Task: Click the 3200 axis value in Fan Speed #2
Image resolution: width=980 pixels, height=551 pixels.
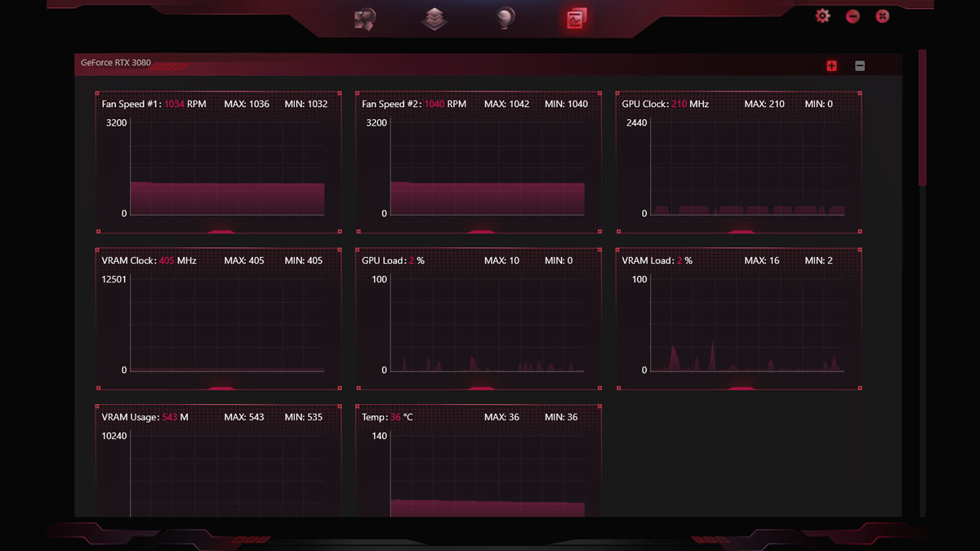Action: (x=377, y=123)
